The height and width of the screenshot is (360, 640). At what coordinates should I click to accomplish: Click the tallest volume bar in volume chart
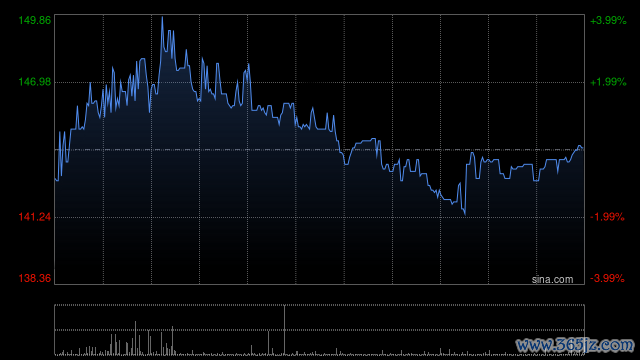(x=284, y=330)
